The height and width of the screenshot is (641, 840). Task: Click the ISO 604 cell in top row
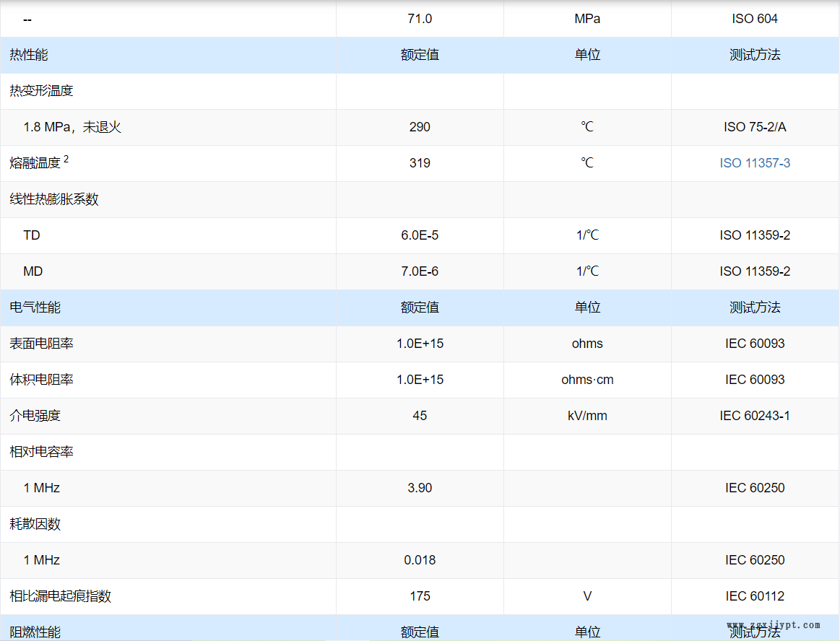[x=755, y=19]
